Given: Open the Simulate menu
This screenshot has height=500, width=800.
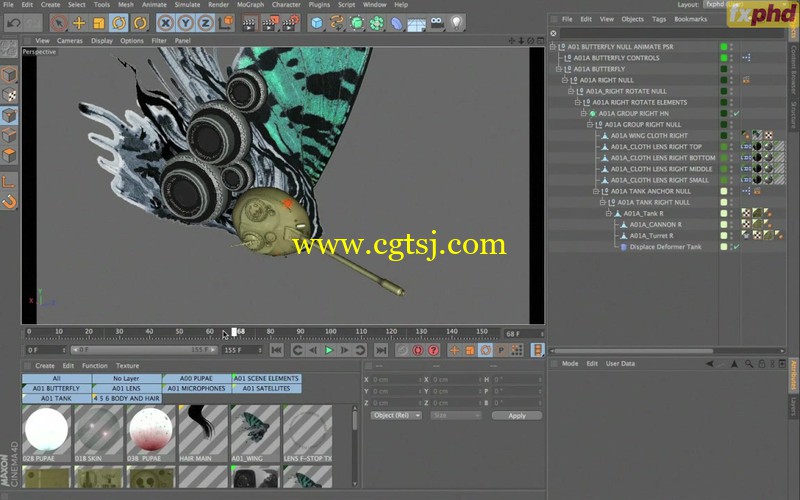Looking at the screenshot, I should pyautogui.click(x=187, y=5).
